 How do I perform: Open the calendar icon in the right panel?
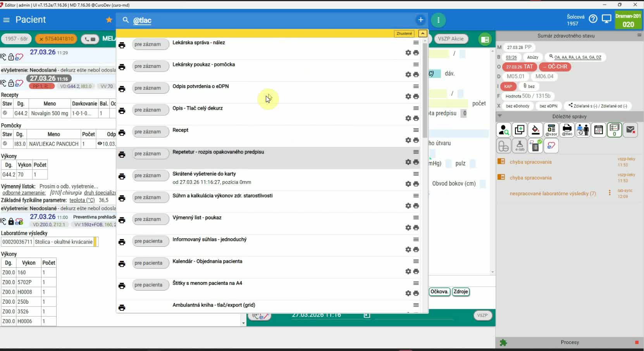pos(599,130)
